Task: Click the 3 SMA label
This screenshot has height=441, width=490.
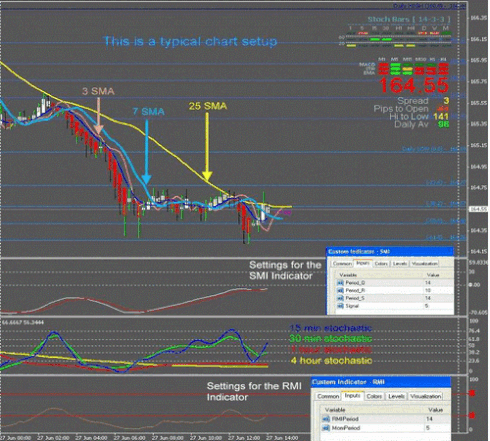Action: click(98, 91)
